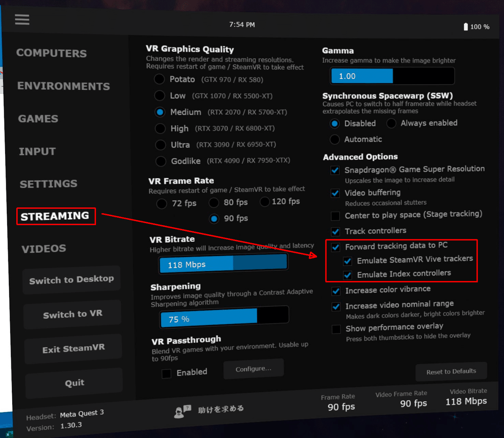The image size is (504, 438).
Task: Adjust the VR Bitrate slider
Action: click(223, 264)
